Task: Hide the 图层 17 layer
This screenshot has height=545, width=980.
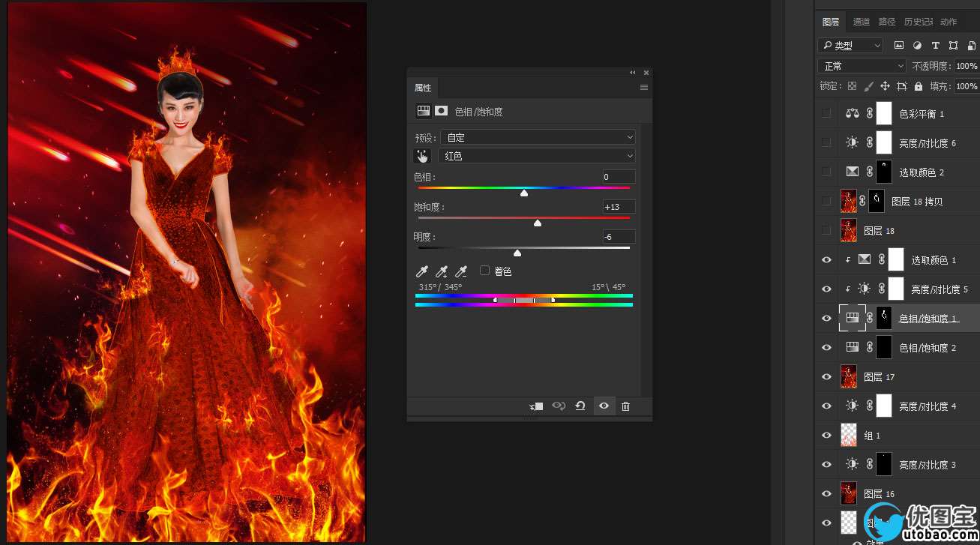Action: click(x=826, y=377)
